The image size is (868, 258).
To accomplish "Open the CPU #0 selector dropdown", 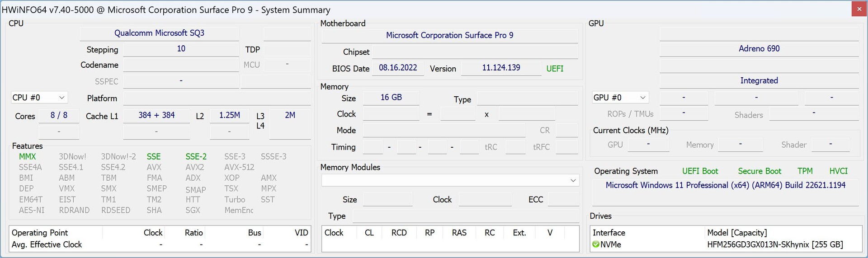I will tap(39, 98).
